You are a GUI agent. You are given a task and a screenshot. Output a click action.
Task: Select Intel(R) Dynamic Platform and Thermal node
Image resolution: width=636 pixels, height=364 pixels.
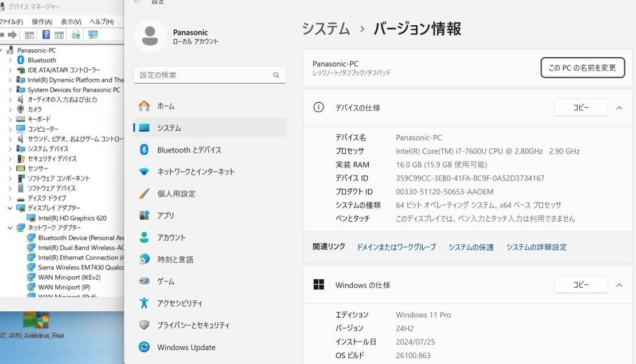click(76, 80)
